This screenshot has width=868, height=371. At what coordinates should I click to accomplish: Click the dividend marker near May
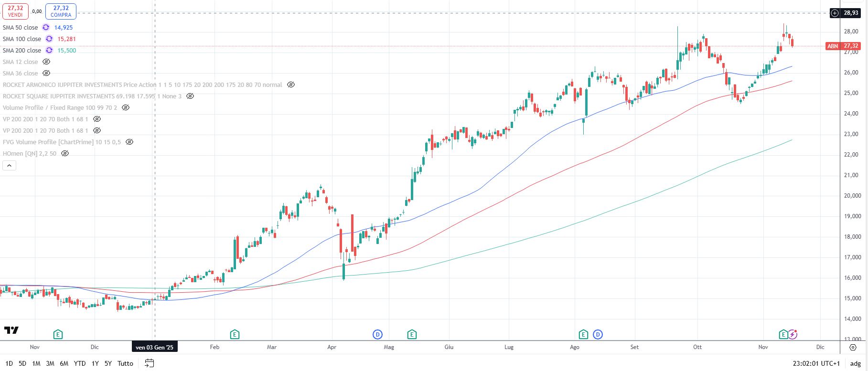[378, 334]
